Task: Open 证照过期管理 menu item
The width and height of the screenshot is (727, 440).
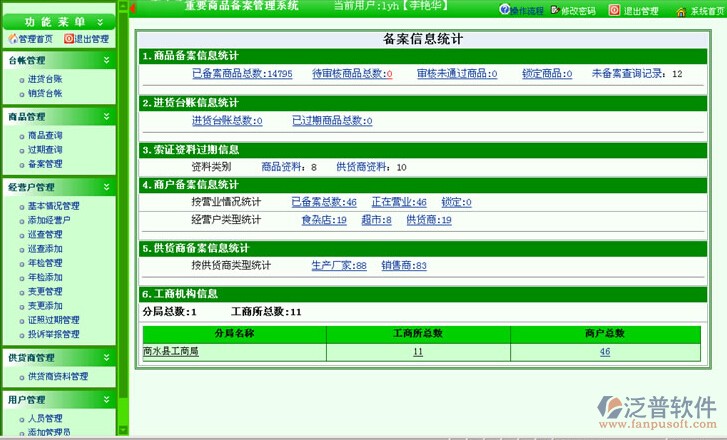Action: (x=52, y=320)
